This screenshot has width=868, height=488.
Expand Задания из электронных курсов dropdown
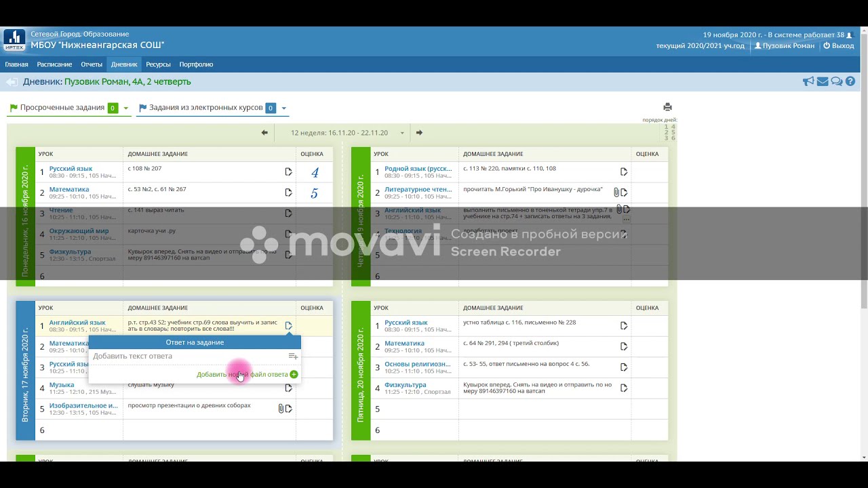(283, 108)
